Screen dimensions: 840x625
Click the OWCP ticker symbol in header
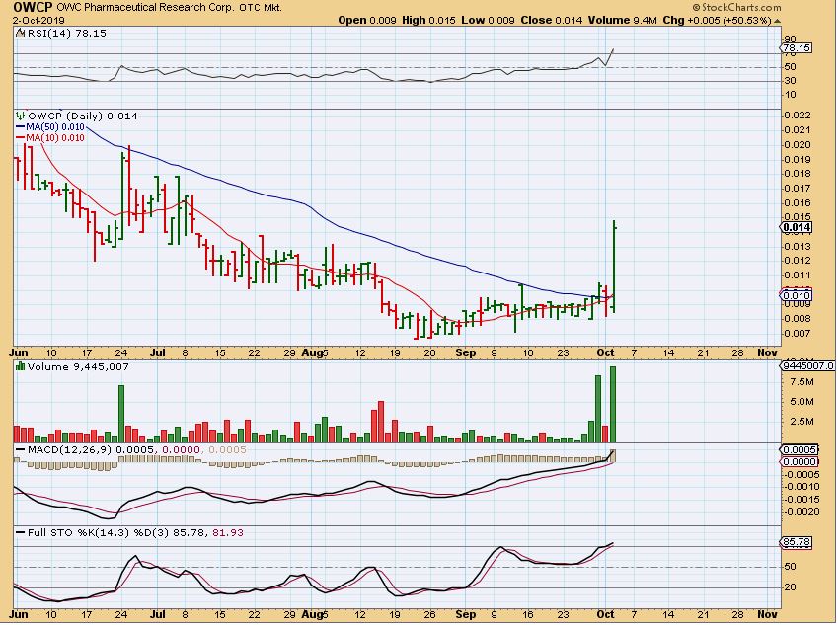pyautogui.click(x=33, y=8)
